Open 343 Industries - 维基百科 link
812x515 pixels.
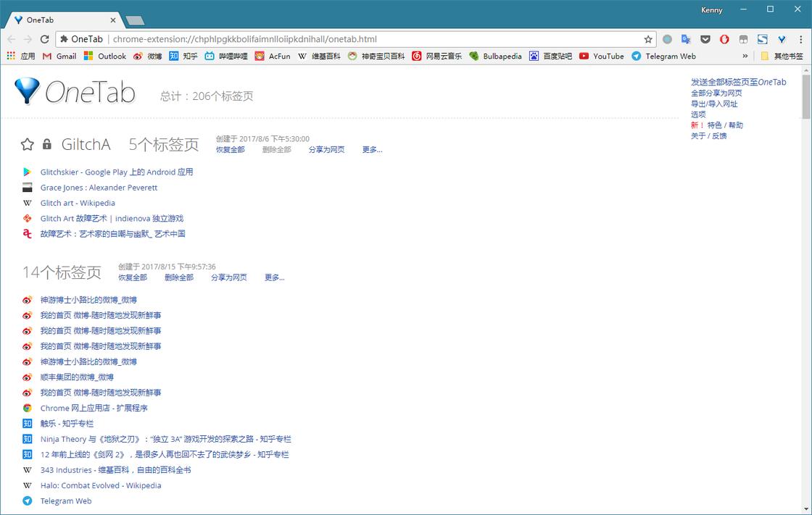point(115,470)
